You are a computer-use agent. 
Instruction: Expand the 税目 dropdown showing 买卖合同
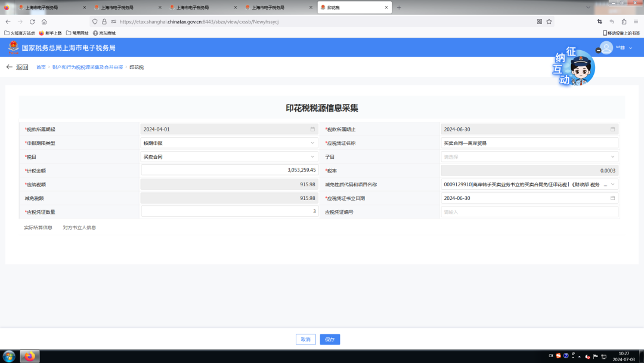(x=312, y=157)
